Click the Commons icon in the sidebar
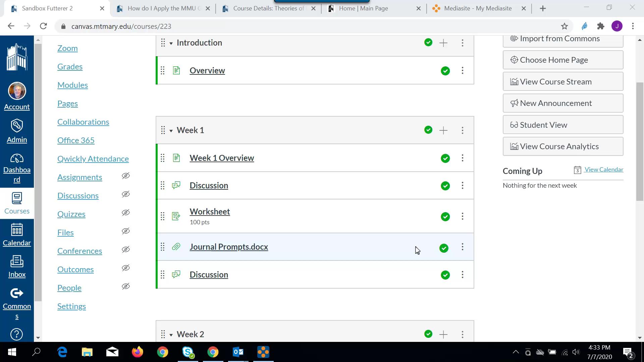This screenshot has height=362, width=644. [17, 293]
